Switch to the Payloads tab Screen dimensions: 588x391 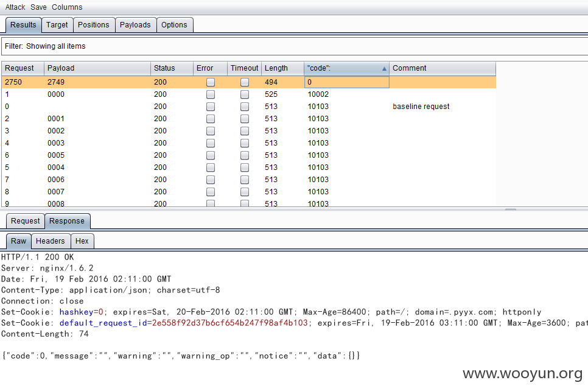135,25
